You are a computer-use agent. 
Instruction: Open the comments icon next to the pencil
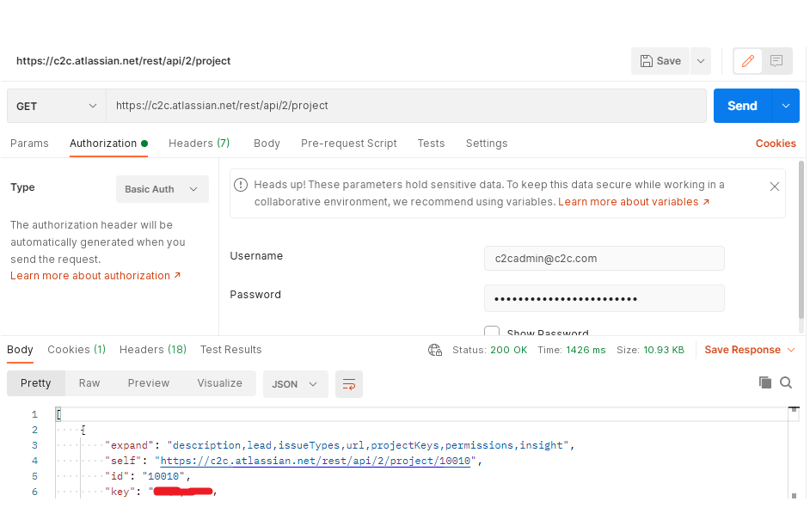[x=776, y=61]
